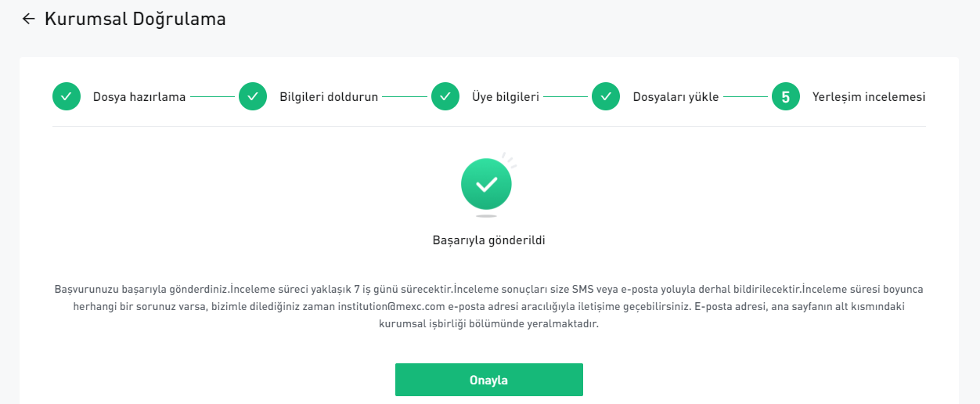Click the green checkmark for Üye bilgileri

coord(445,96)
